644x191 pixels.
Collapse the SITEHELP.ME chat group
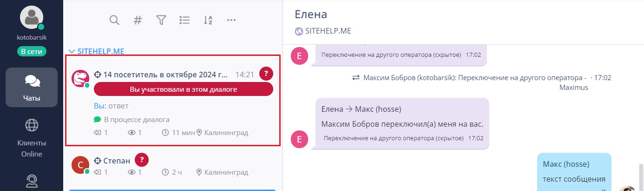(x=96, y=51)
